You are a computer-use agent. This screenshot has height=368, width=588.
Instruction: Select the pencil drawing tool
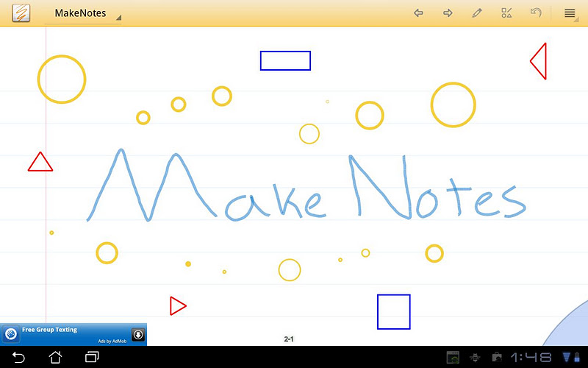[477, 13]
